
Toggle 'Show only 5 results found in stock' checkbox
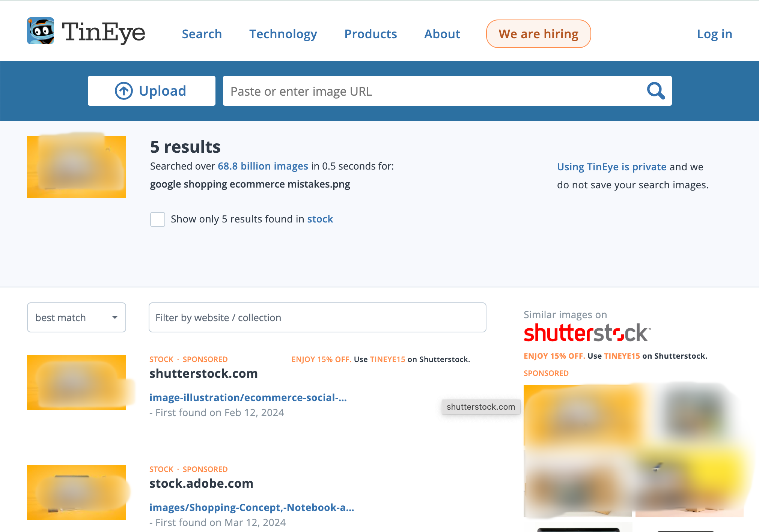[158, 219]
